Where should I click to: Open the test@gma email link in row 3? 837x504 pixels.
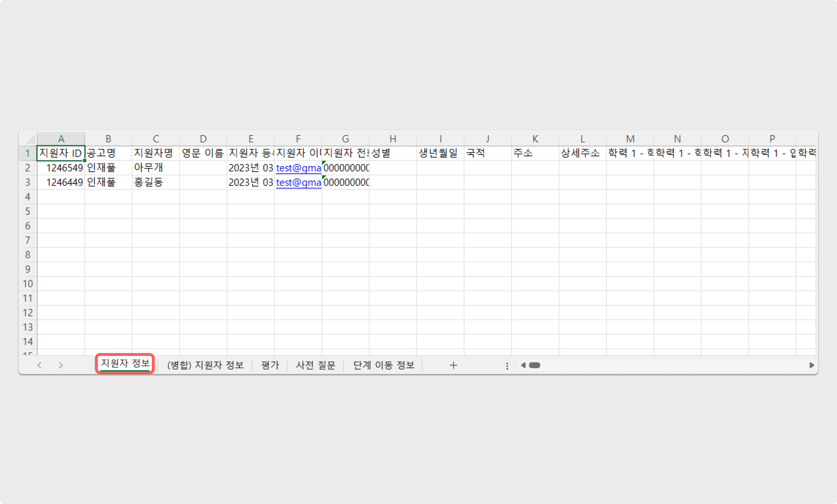click(x=298, y=182)
